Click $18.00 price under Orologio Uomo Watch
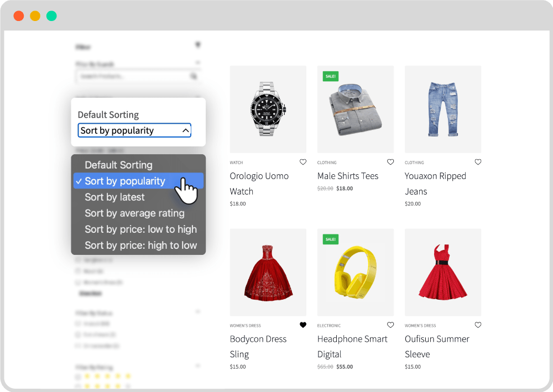This screenshot has width=553, height=392. [x=238, y=204]
